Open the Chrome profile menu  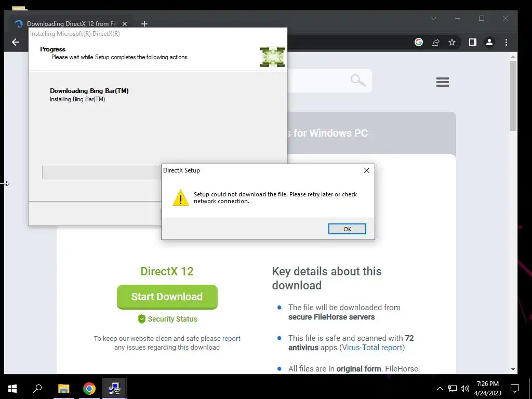click(489, 42)
